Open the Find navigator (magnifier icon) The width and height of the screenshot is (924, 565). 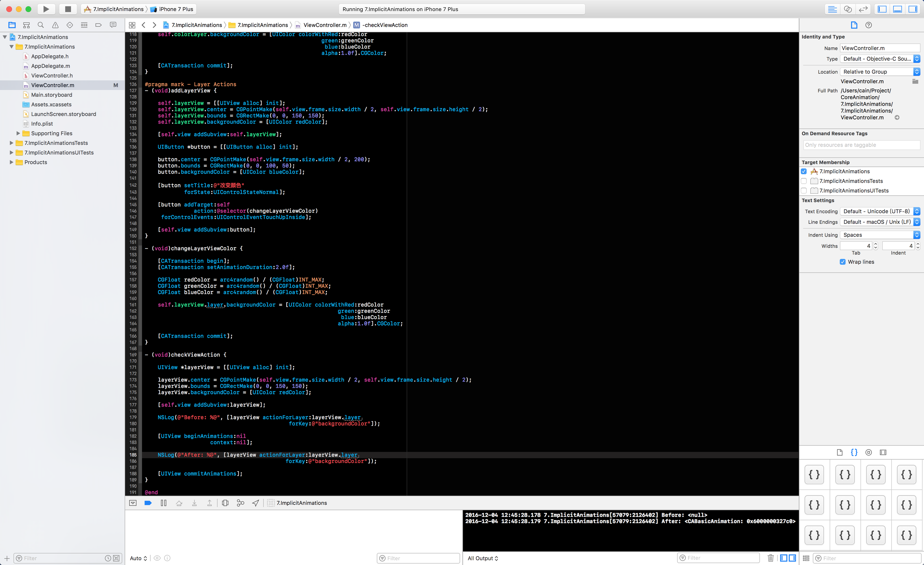coord(41,25)
